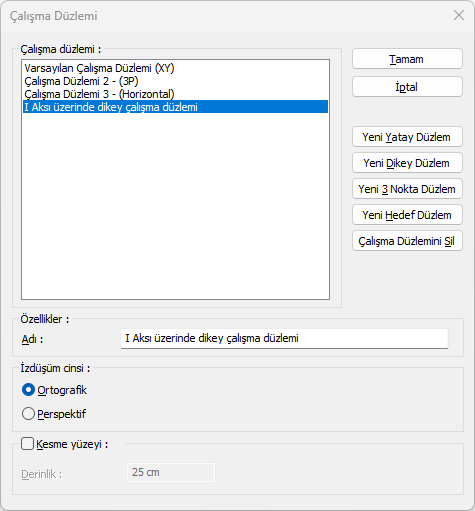Select highlighted I Aksı üzerinde dikey list item
The height and width of the screenshot is (511, 475).
tap(175, 107)
